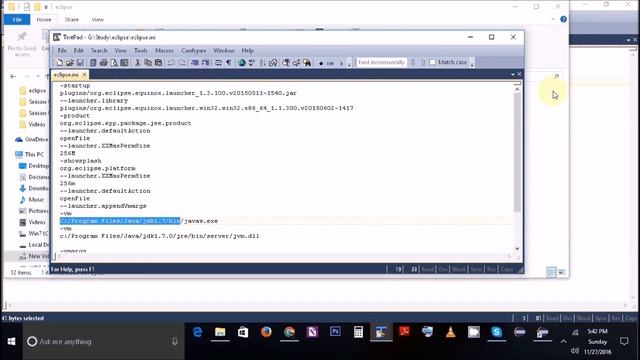Open TextPad Edit menu
The height and width of the screenshot is (360, 640).
coord(78,50)
